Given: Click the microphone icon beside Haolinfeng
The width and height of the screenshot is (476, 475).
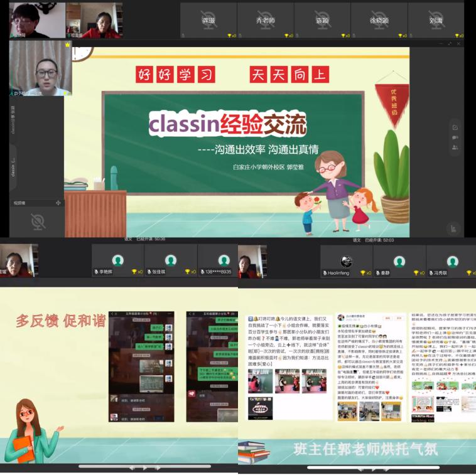Looking at the screenshot, I should (325, 273).
